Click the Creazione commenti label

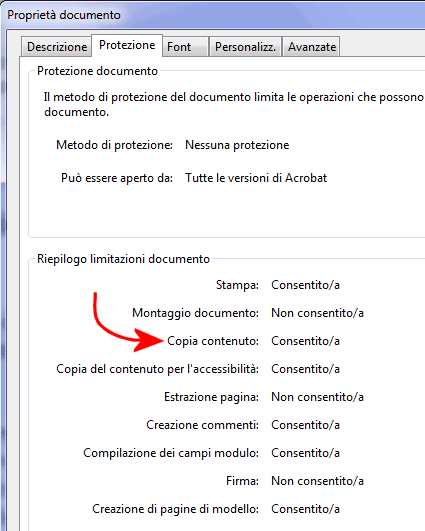point(203,425)
